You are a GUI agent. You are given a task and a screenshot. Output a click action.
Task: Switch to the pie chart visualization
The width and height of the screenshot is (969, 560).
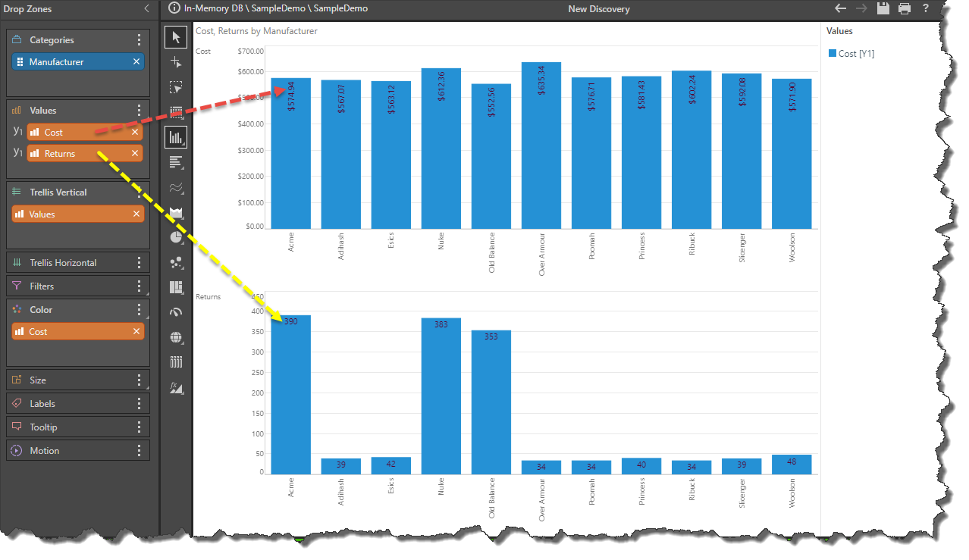click(x=176, y=237)
